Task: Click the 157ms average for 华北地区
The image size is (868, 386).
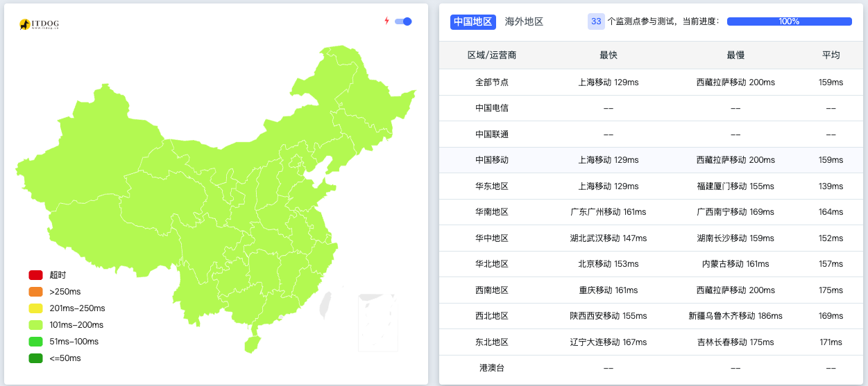Action: click(831, 264)
